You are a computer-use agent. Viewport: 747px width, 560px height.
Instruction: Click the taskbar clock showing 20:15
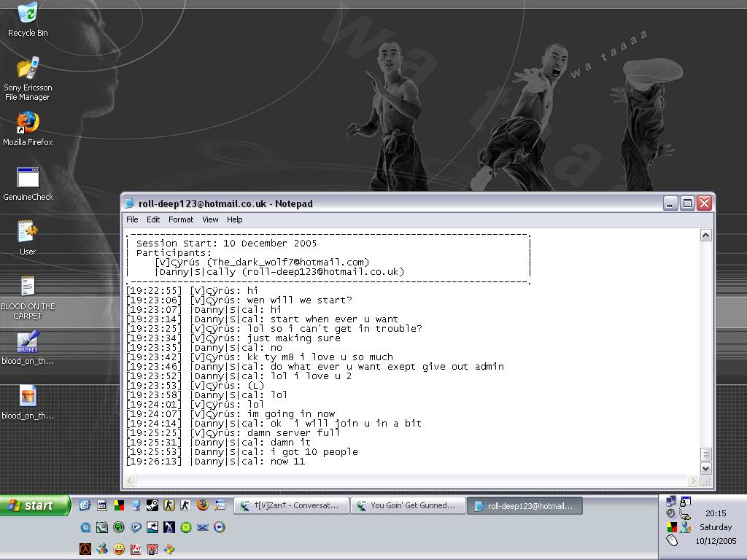(x=716, y=513)
